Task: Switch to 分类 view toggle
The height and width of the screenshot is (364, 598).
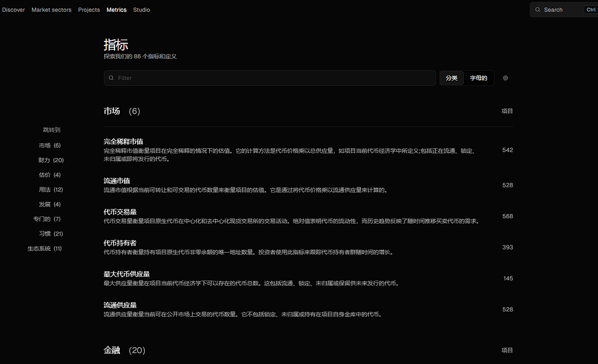Action: [451, 78]
